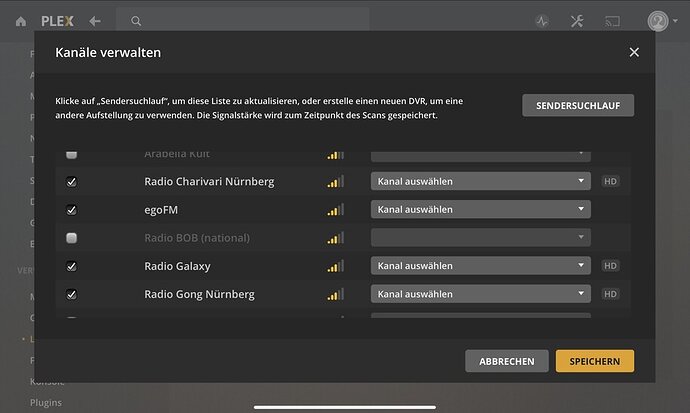This screenshot has height=413, width=690.
Task: Open the activity pulse icon
Action: click(x=542, y=21)
